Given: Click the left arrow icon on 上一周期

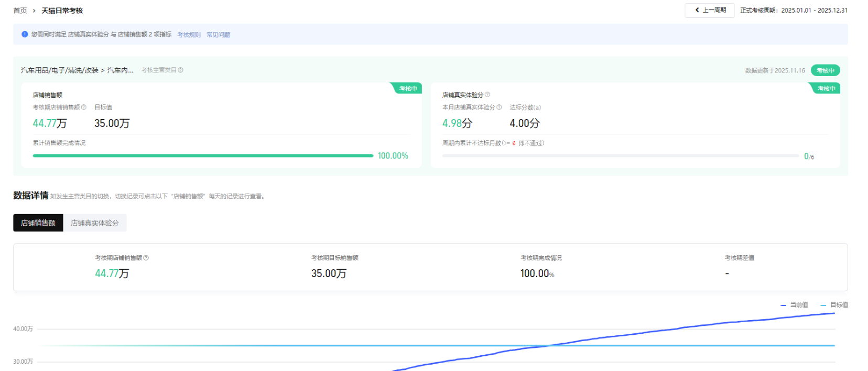Looking at the screenshot, I should (697, 10).
